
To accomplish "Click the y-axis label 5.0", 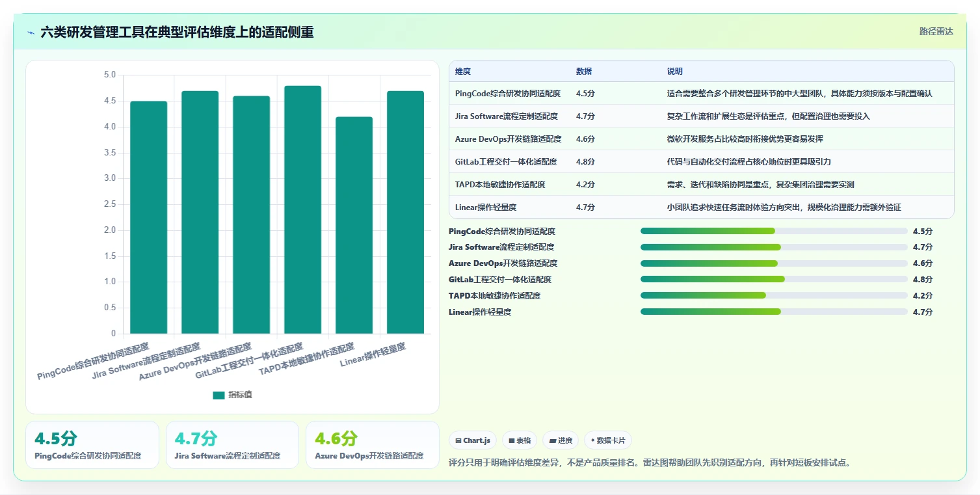I will (x=109, y=75).
